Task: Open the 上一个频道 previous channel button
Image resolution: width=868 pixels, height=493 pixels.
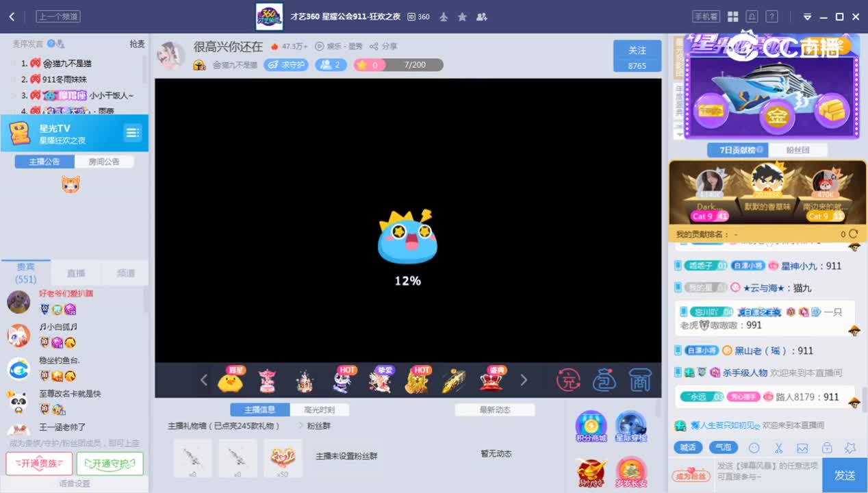Action: pos(58,16)
